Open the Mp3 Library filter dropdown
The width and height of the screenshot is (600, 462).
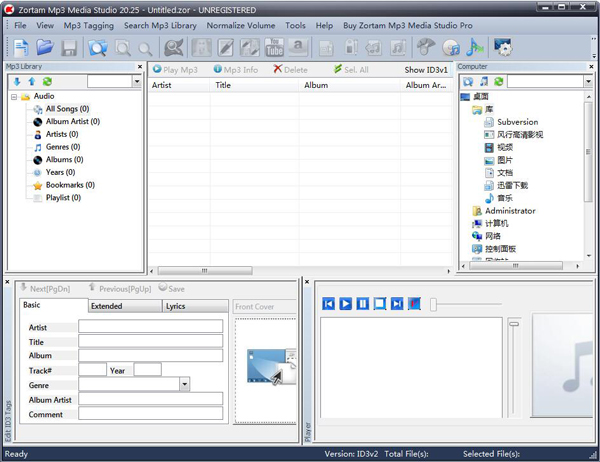[137, 81]
